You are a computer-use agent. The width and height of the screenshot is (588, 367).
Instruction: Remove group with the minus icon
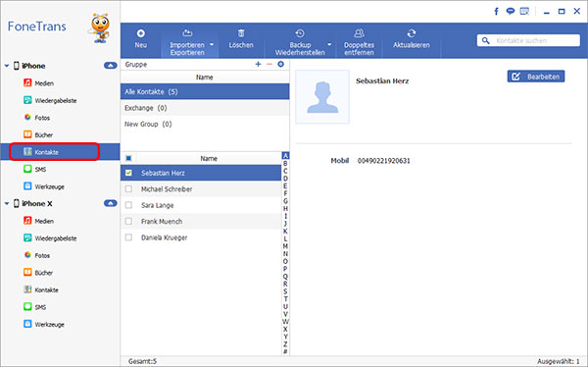(269, 64)
